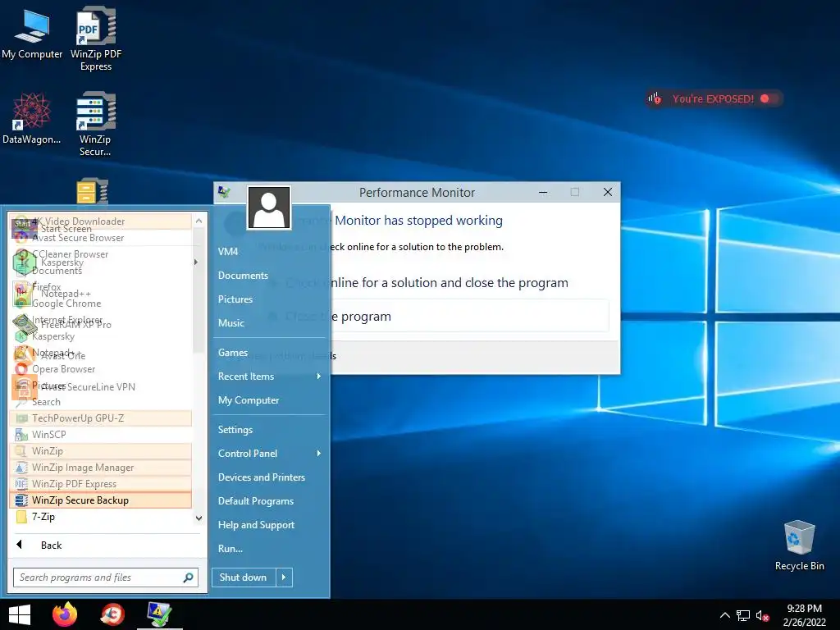Open Default Programs
Screen dimensions: 840x630
[270, 501]
